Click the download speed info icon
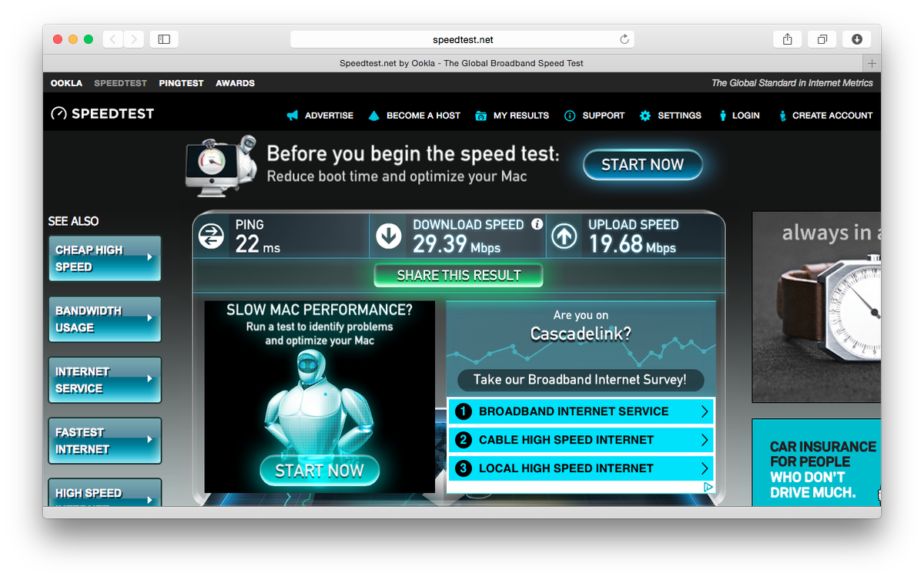This screenshot has height=580, width=924. click(x=537, y=224)
